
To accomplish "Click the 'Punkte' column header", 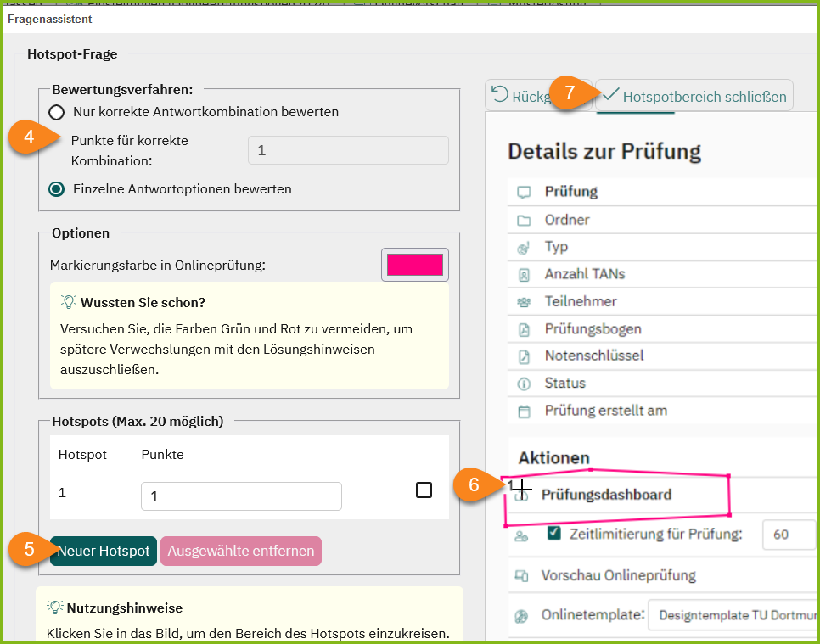I will pyautogui.click(x=163, y=454).
